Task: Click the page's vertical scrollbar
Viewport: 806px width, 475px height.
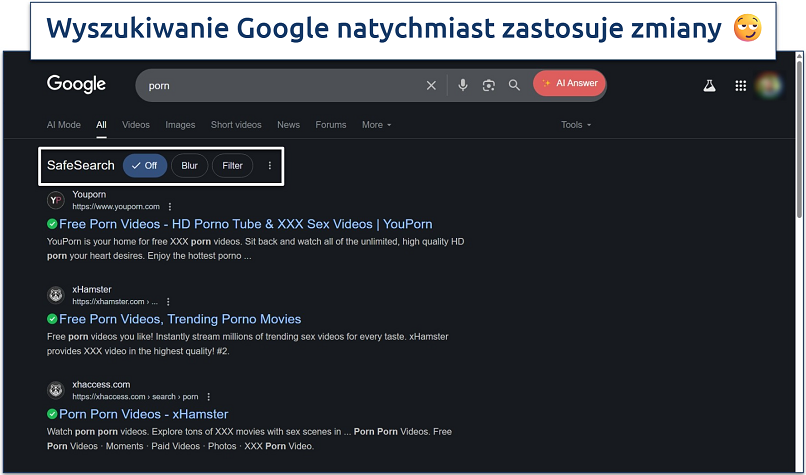Action: tap(797, 140)
